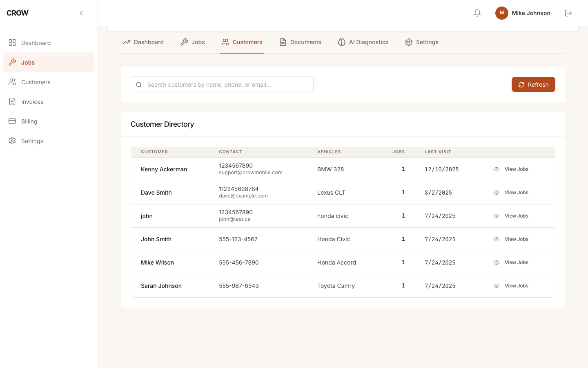The width and height of the screenshot is (588, 368).
Task: Click vehicle Honda Accord
Action: (336, 263)
